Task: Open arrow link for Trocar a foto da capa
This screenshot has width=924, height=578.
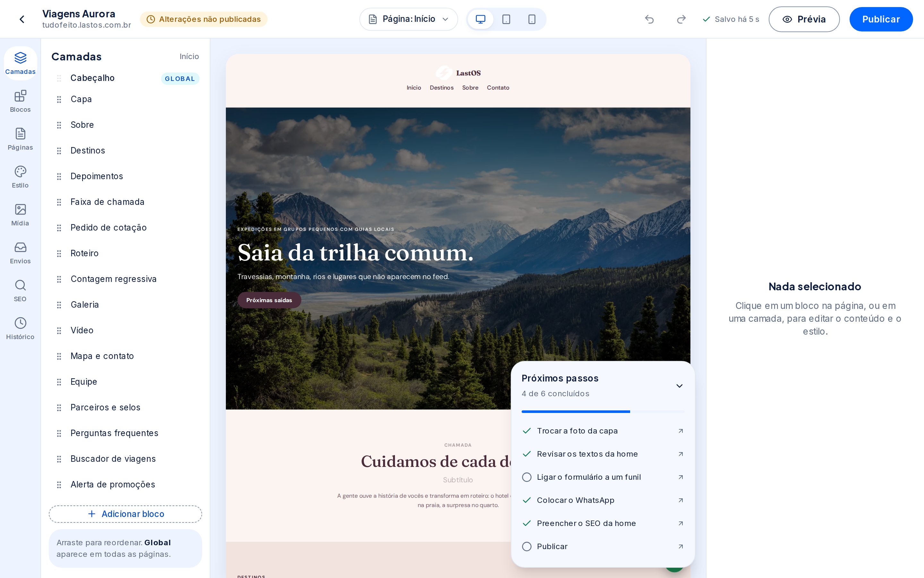Action: (x=680, y=431)
